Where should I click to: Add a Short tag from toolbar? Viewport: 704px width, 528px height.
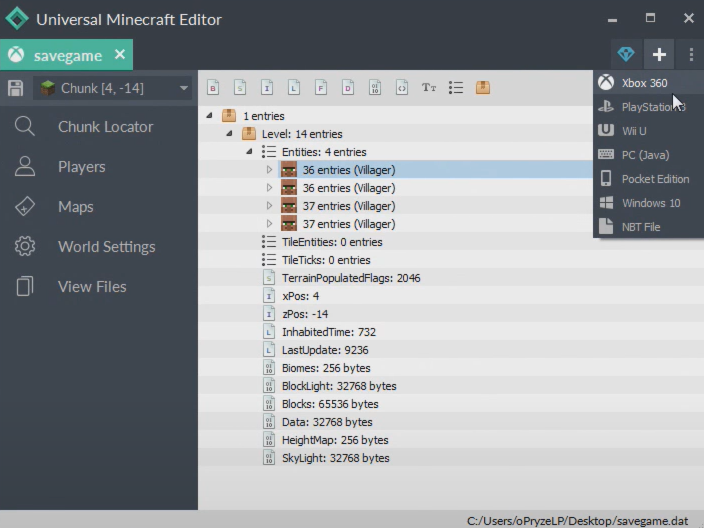point(240,88)
